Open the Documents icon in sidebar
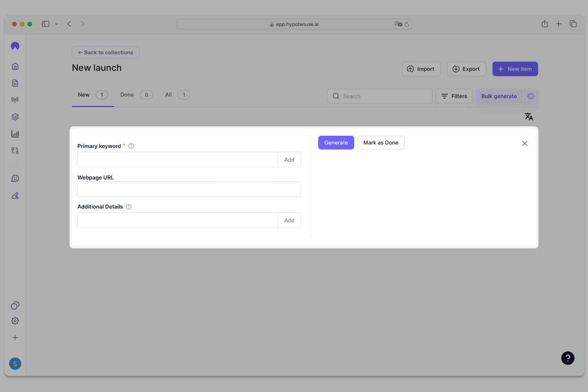 pyautogui.click(x=15, y=83)
